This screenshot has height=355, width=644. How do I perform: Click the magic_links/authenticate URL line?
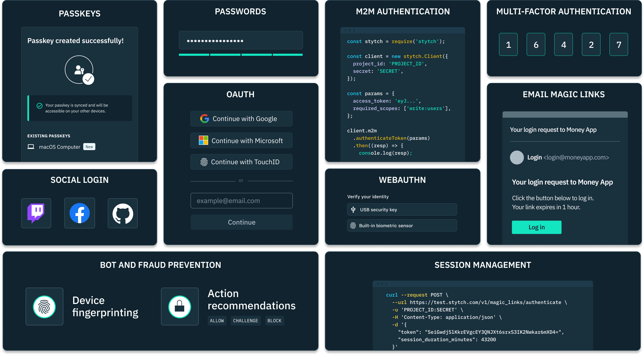479,302
